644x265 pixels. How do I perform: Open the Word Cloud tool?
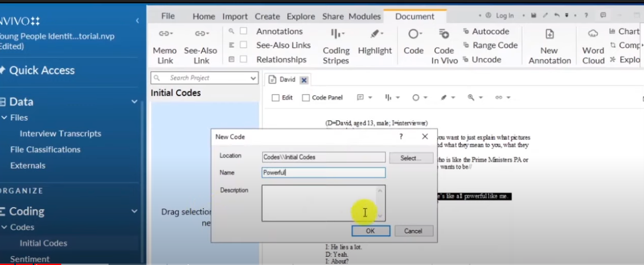(593, 34)
